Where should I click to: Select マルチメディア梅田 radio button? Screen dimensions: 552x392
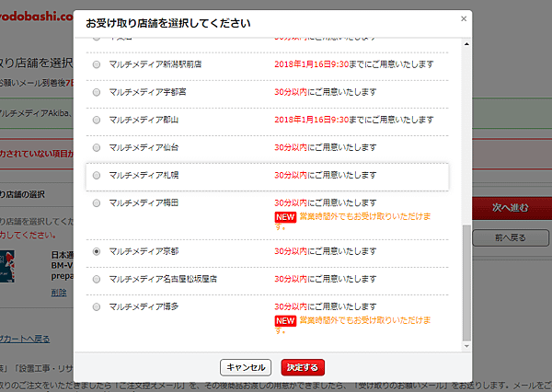coord(97,203)
